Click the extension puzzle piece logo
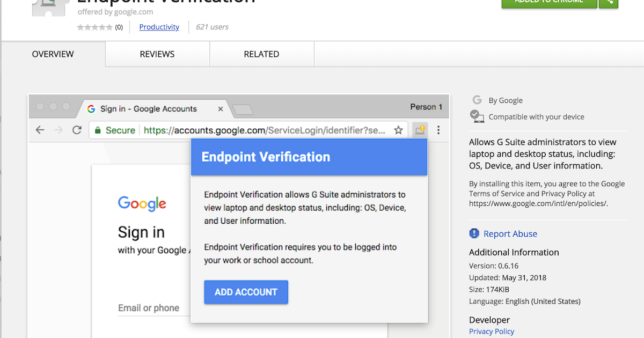The image size is (644, 338). pos(51,5)
